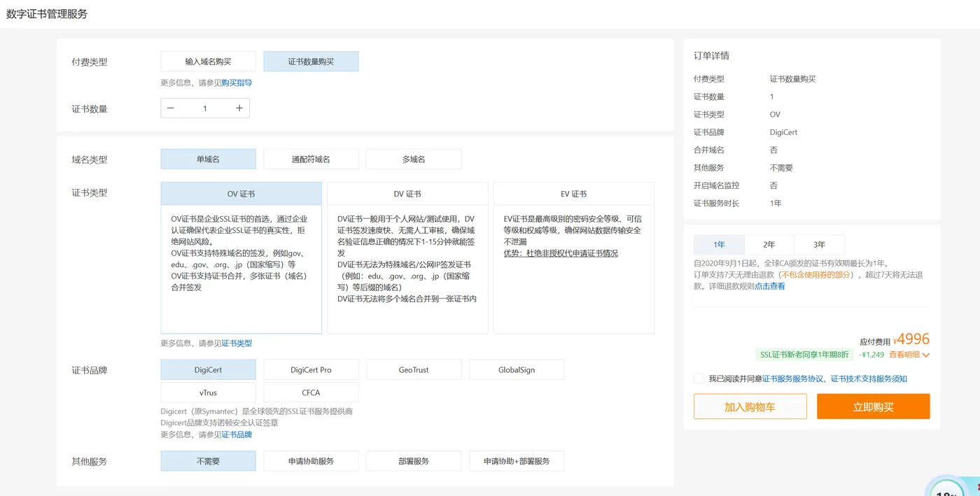
Task: Click SSL证书新老同享1年期8折 discount tag
Action: (804, 355)
